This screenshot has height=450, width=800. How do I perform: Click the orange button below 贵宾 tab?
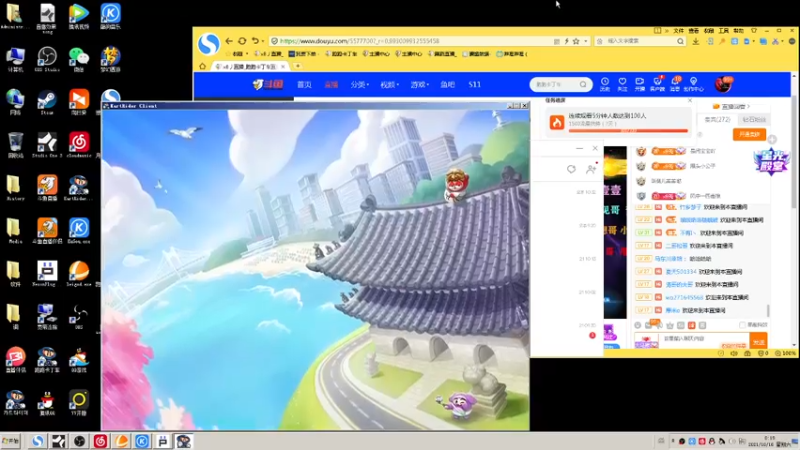[749, 134]
